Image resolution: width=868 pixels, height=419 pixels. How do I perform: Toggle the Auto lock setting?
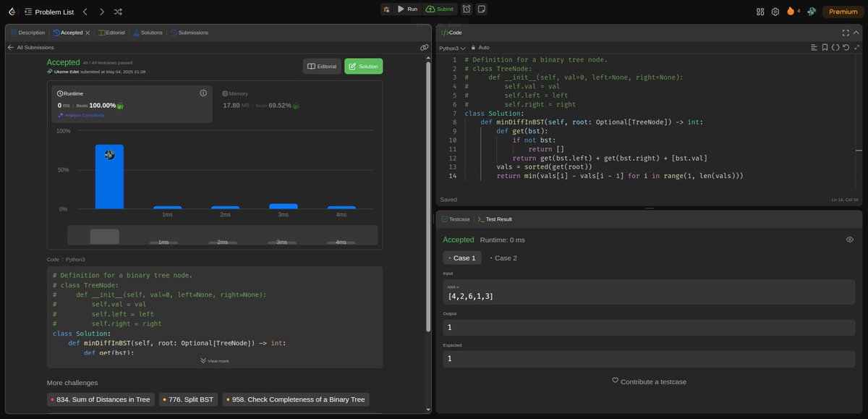pyautogui.click(x=480, y=47)
